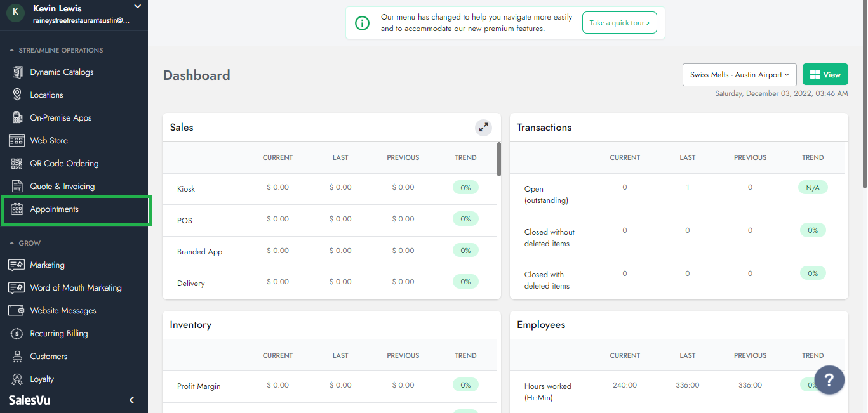Expand the Sales panel to full size
The height and width of the screenshot is (413, 868).
[x=483, y=128]
